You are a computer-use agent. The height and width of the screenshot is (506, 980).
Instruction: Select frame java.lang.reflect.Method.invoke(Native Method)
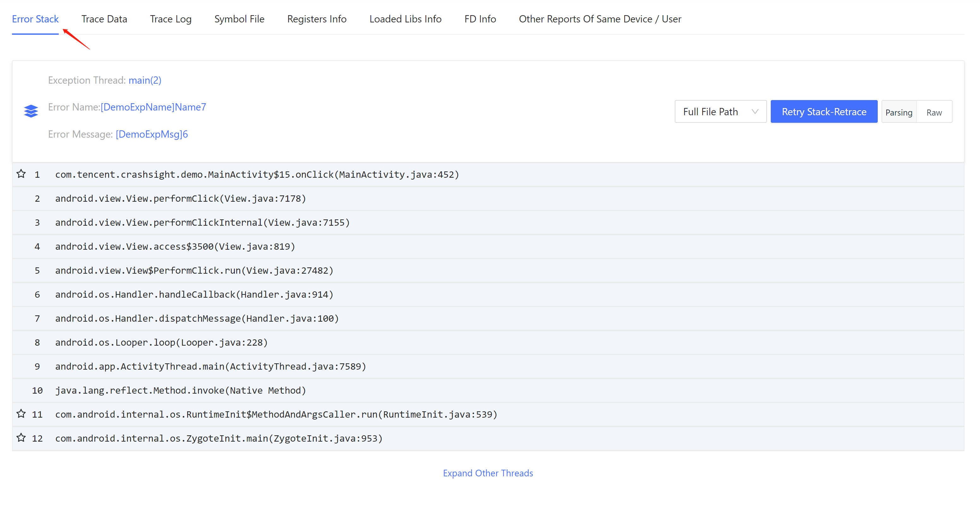[488, 390]
